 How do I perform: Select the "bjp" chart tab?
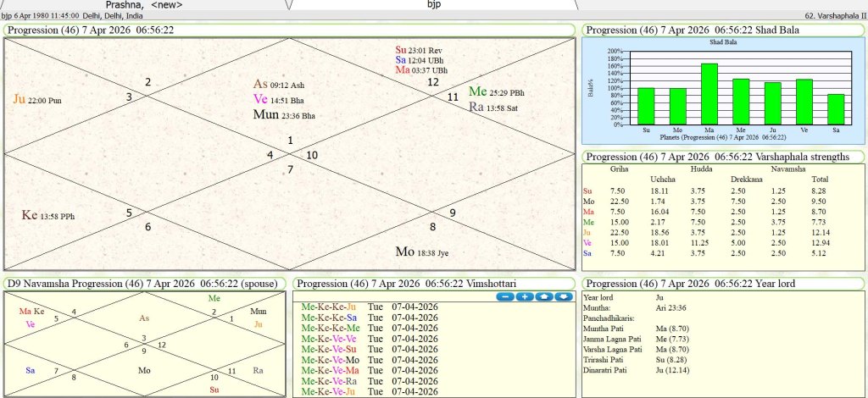pos(433,4)
